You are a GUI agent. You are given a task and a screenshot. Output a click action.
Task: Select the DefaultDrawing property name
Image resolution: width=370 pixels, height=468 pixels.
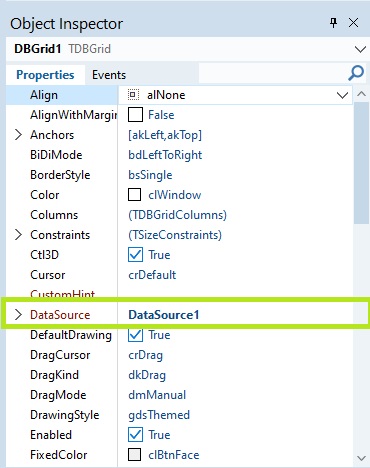[71, 335]
